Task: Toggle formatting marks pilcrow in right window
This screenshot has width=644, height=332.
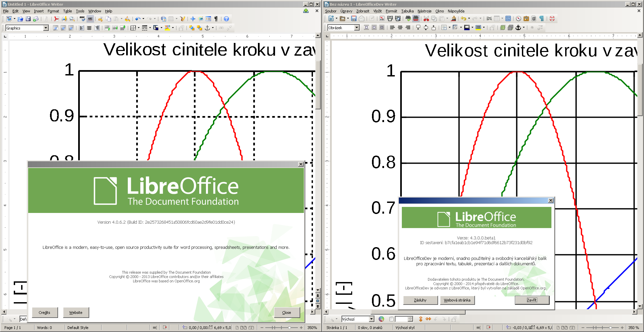Action: 541,19
